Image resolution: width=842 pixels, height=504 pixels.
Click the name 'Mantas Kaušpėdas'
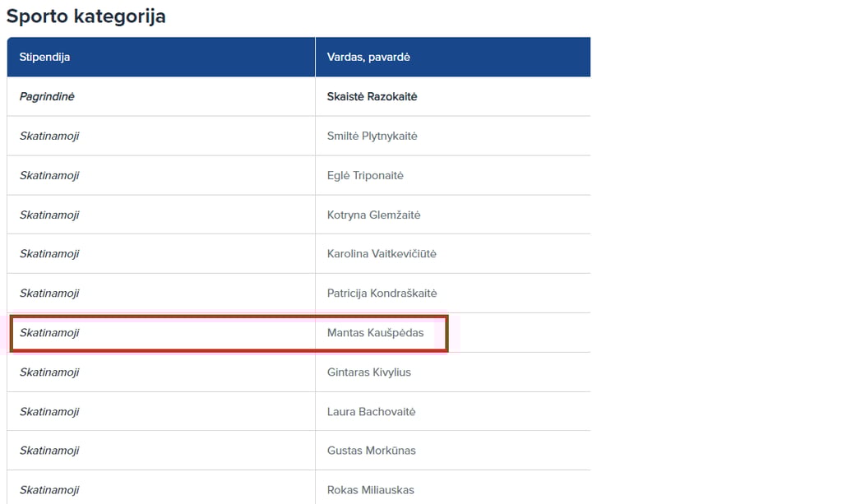click(x=375, y=333)
